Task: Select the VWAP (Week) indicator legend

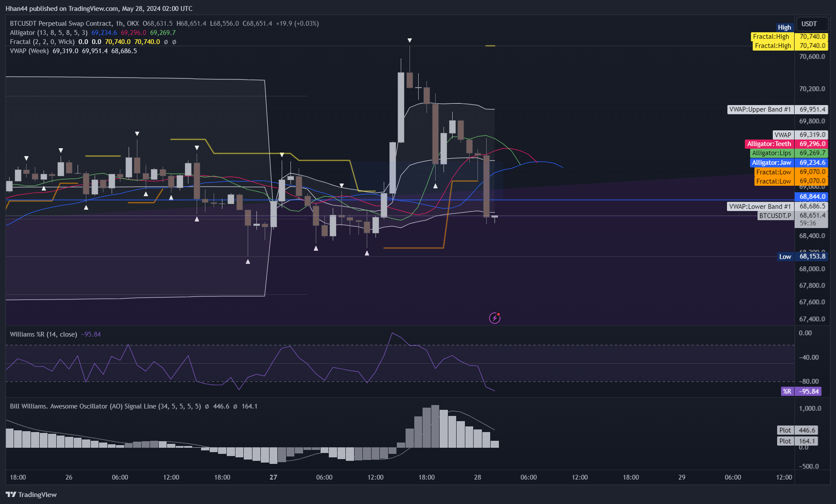Action: point(29,51)
